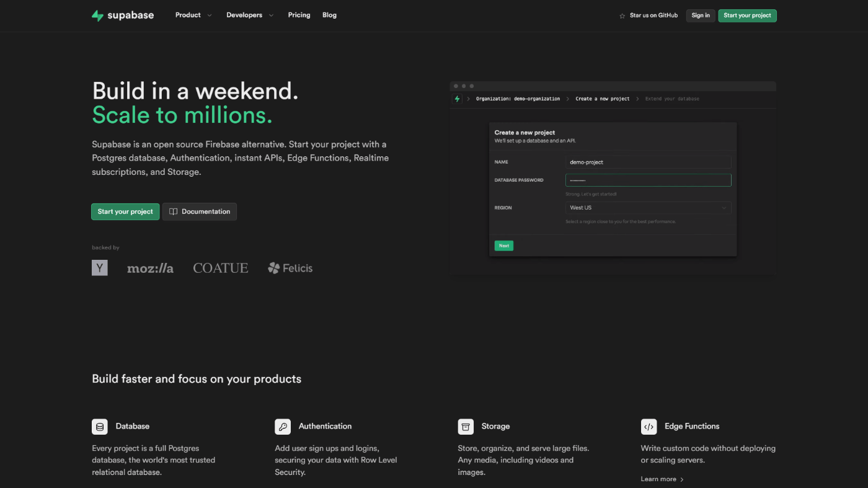Viewport: 868px width, 488px height.
Task: Click the 'Create a new project' form title
Action: click(x=525, y=133)
